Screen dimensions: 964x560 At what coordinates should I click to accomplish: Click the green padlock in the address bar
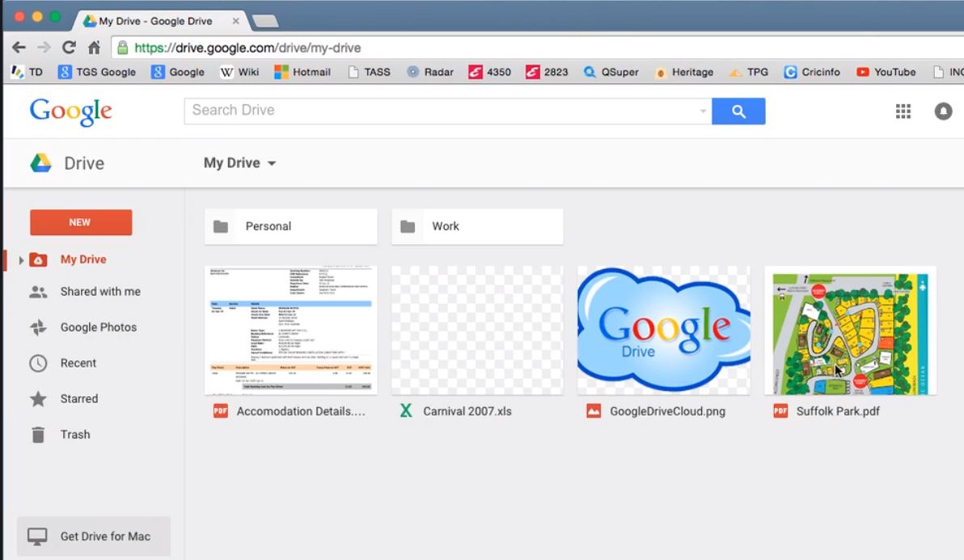click(122, 48)
